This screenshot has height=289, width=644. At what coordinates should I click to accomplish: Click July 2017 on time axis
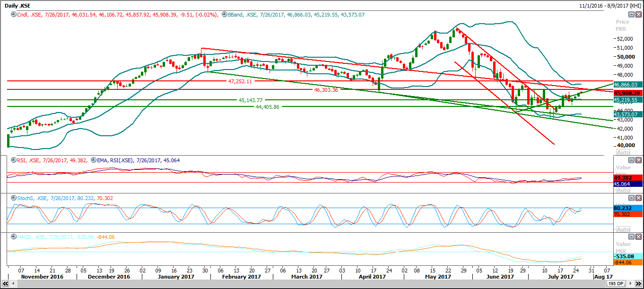[x=561, y=276]
